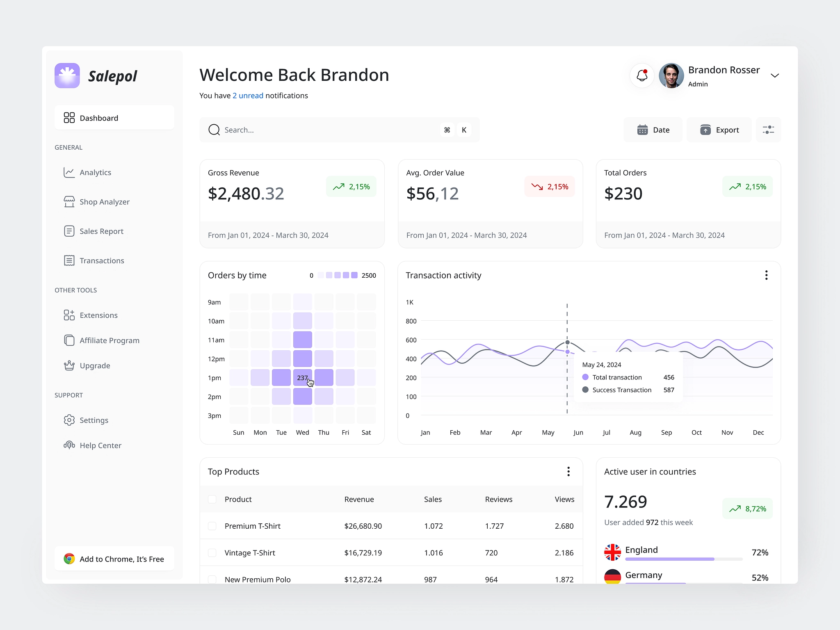This screenshot has height=630, width=840.
Task: Click inside the search field
Action: [x=287, y=130]
